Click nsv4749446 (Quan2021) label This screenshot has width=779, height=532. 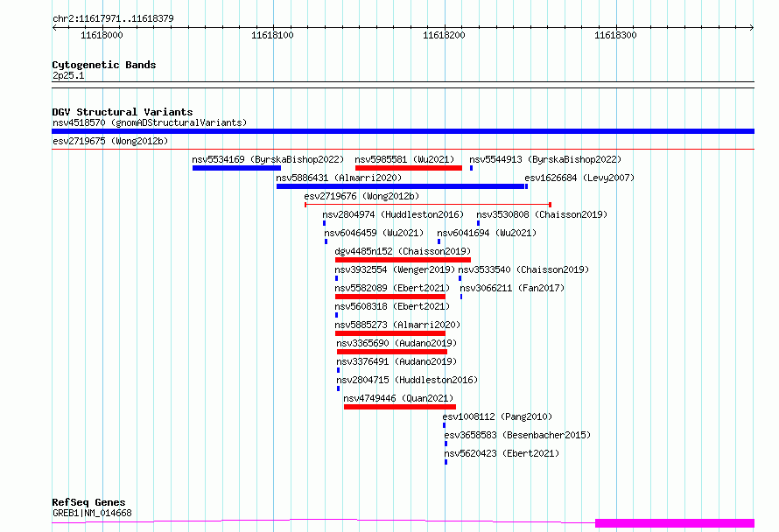(x=398, y=398)
